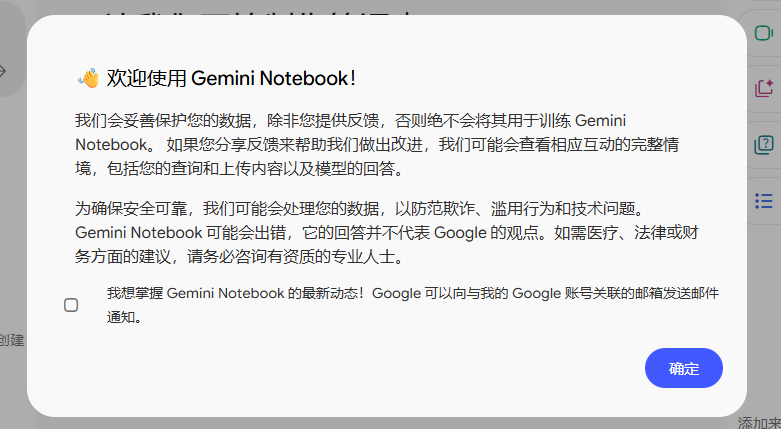Click the paragraph starting '我们会妥善保护您的数据'

tap(377, 145)
